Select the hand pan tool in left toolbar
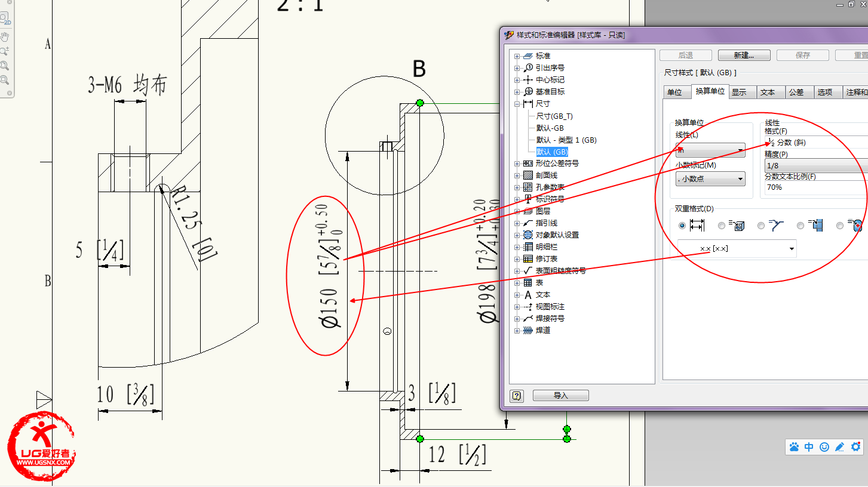 4,37
